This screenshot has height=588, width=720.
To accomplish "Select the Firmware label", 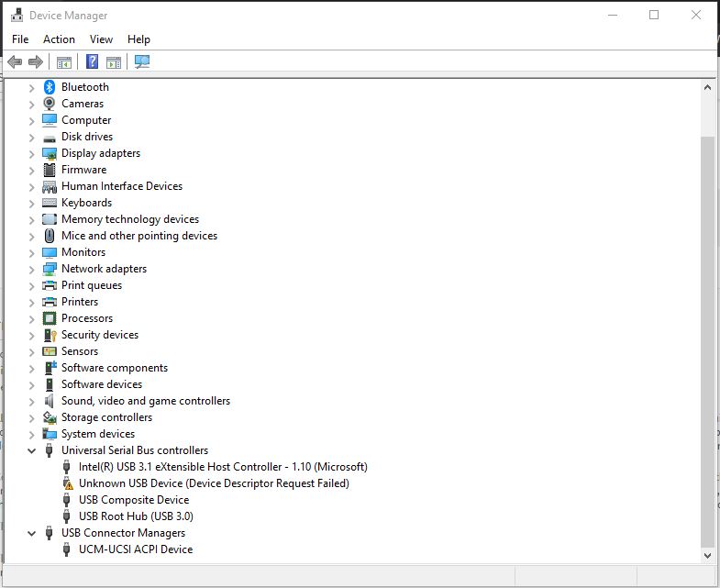I will [x=83, y=170].
